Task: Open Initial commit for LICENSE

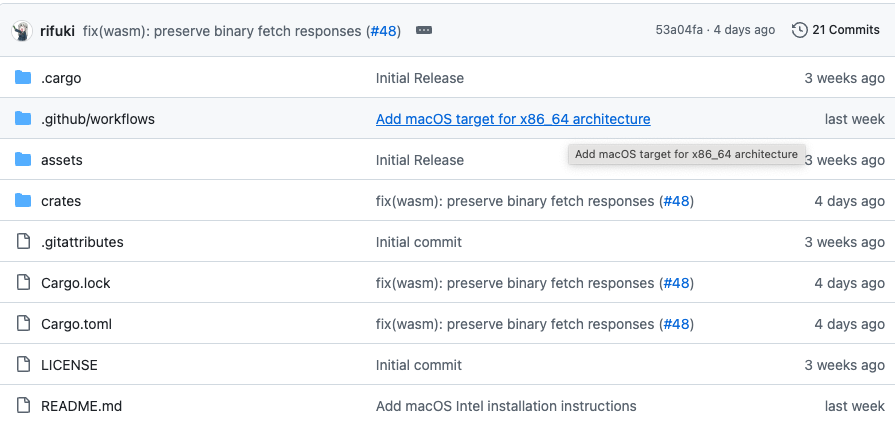Action: coord(418,365)
